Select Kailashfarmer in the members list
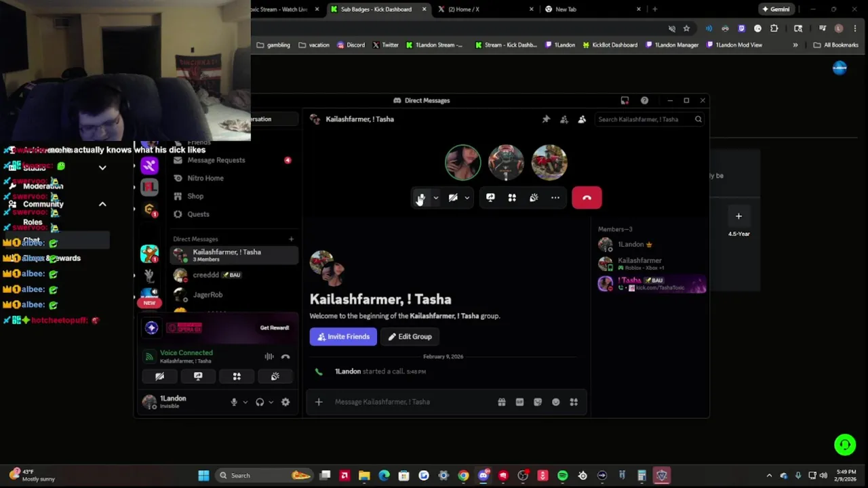 [x=651, y=264]
